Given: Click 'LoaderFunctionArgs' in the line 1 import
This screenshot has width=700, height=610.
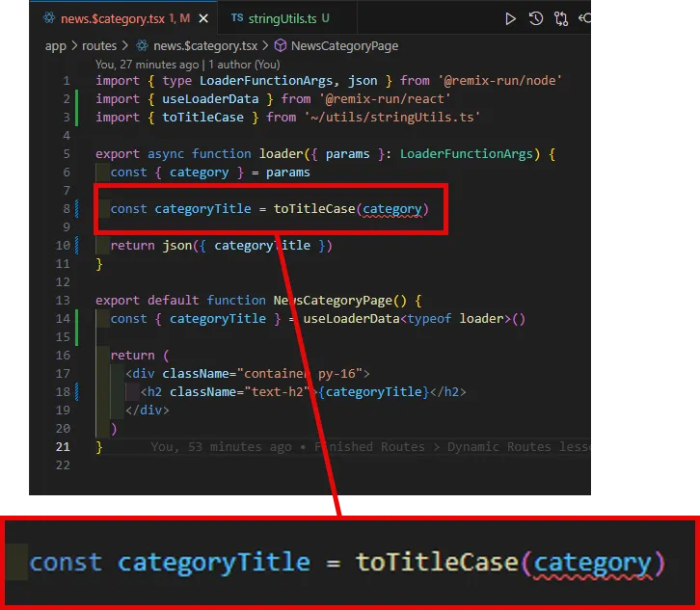Looking at the screenshot, I should click(266, 81).
